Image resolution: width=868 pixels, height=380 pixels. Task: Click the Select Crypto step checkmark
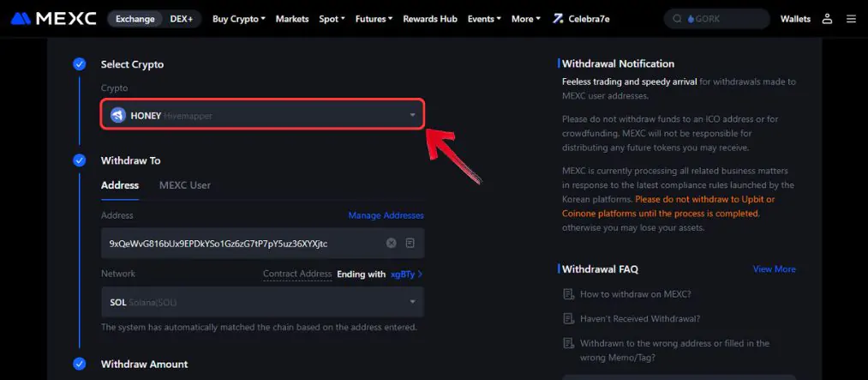(79, 64)
